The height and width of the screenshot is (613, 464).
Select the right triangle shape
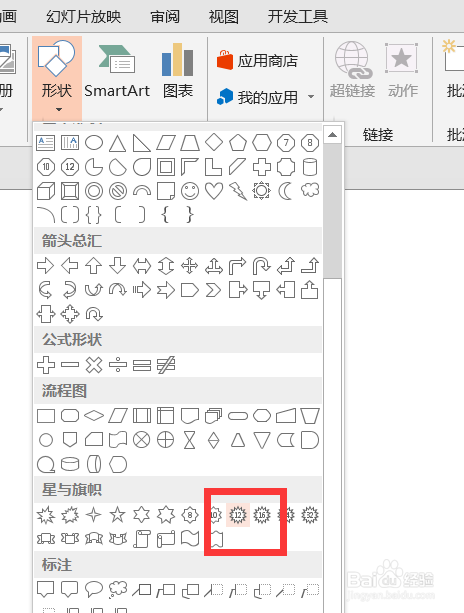tap(142, 143)
